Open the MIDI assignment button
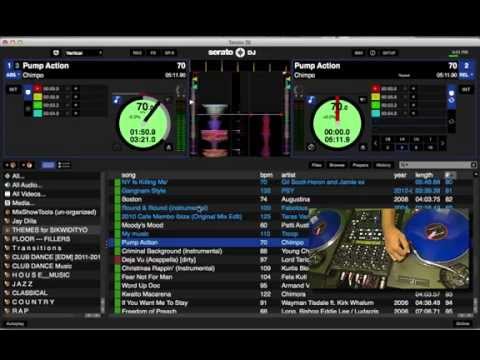Viewport: 480px width, 360px height. [359, 53]
